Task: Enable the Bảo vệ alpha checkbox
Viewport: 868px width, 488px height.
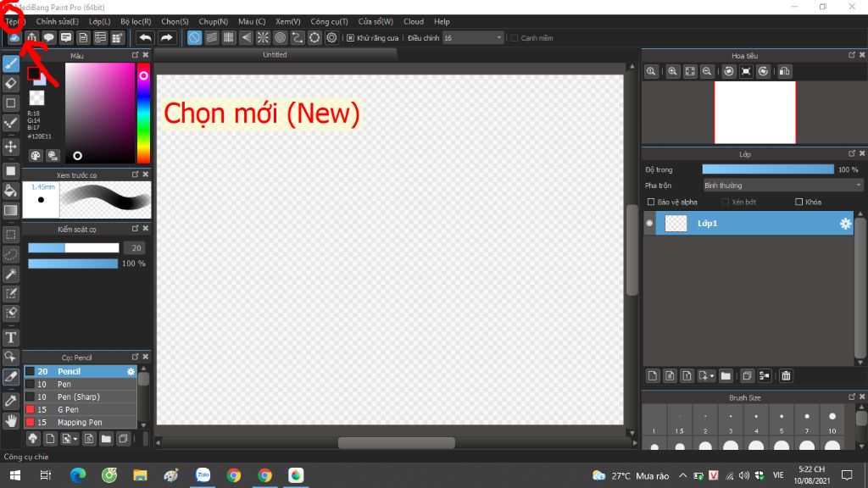Action: click(651, 202)
